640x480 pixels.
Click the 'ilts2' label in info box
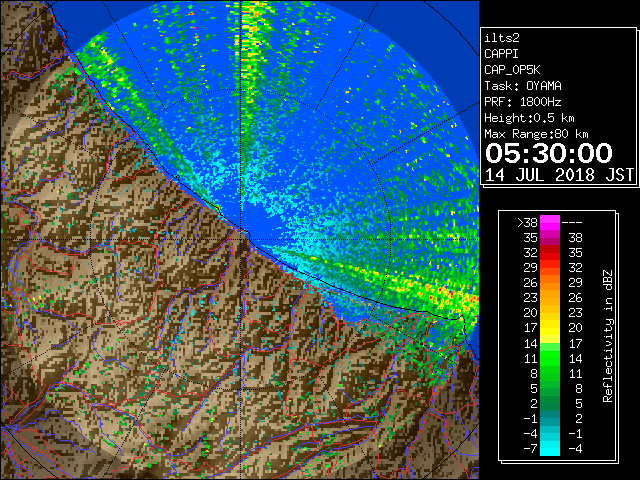click(502, 38)
